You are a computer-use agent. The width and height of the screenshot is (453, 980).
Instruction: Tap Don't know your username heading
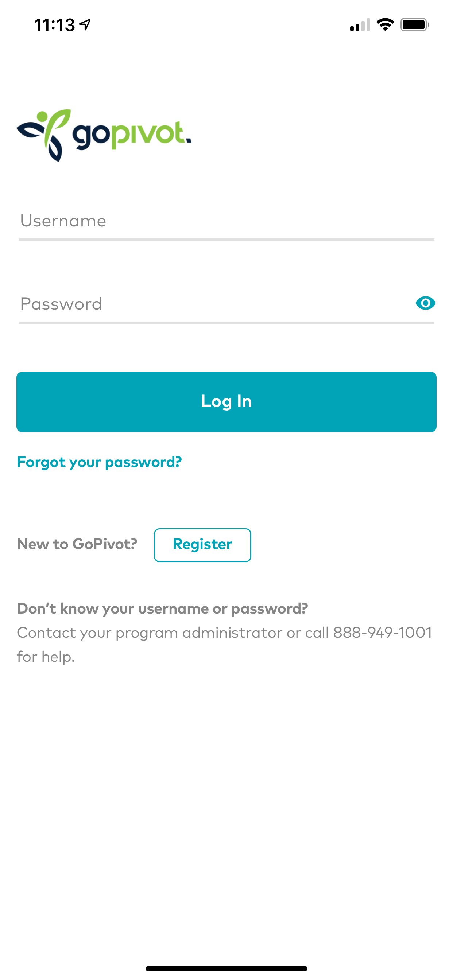(163, 609)
